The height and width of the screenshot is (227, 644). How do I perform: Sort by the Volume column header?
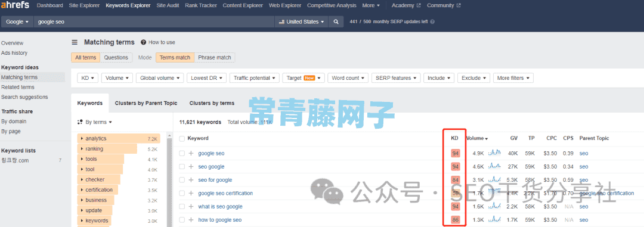(477, 139)
